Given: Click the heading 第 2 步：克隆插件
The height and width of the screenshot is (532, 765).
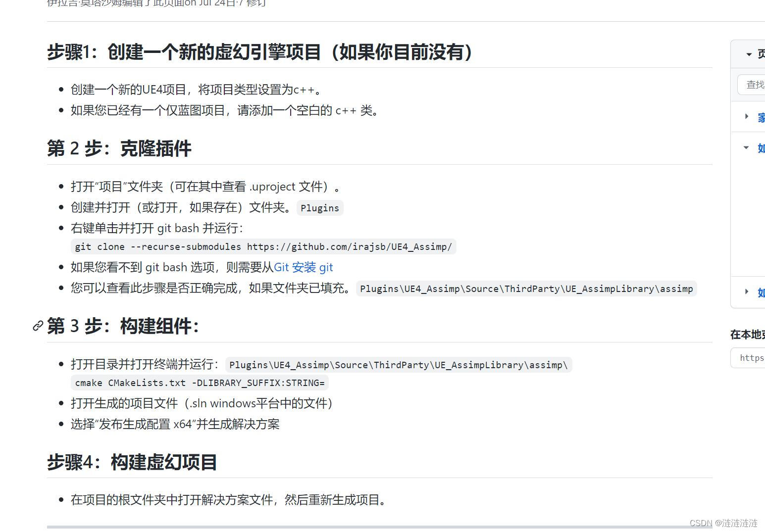Looking at the screenshot, I should pyautogui.click(x=119, y=148).
